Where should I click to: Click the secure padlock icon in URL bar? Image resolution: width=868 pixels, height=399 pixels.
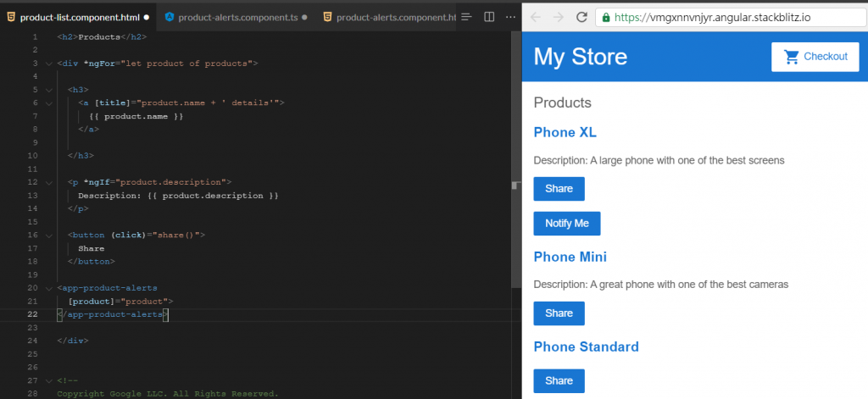[x=607, y=17]
